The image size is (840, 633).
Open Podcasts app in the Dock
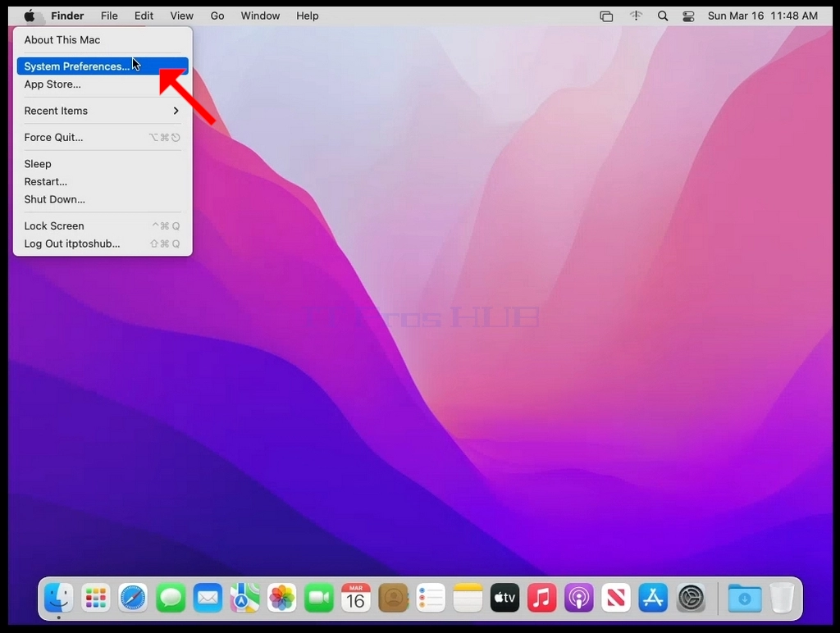click(x=579, y=598)
